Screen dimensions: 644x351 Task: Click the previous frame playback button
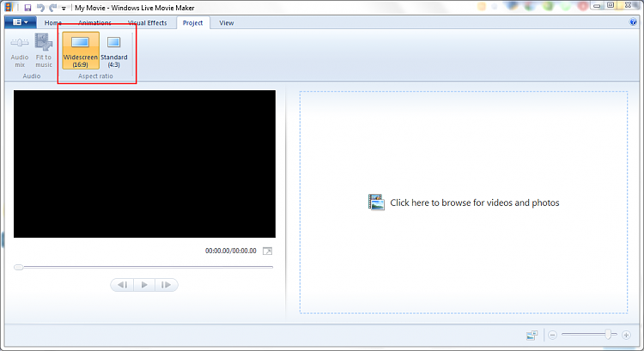(123, 285)
